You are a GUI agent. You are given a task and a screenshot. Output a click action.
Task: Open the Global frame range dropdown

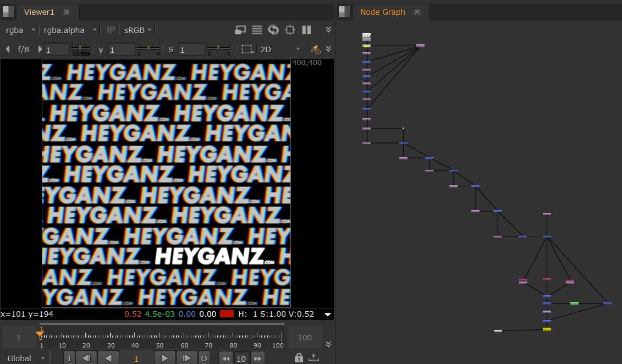(26, 359)
